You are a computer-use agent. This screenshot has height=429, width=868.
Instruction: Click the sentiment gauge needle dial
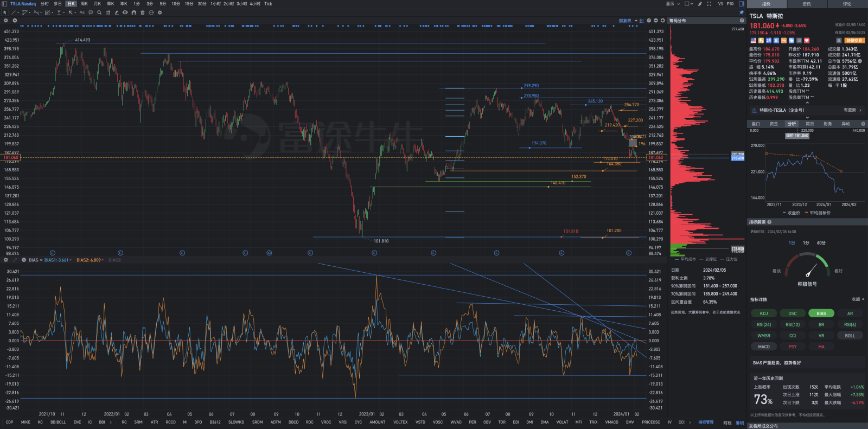(x=807, y=266)
